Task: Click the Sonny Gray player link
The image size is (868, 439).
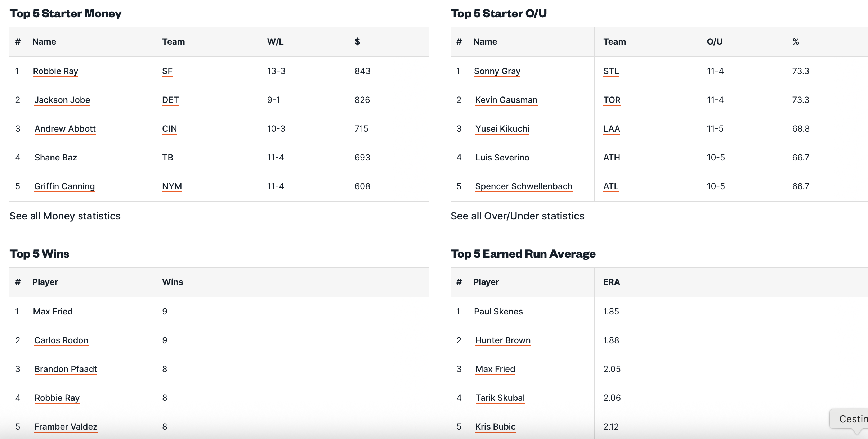Action: [497, 71]
